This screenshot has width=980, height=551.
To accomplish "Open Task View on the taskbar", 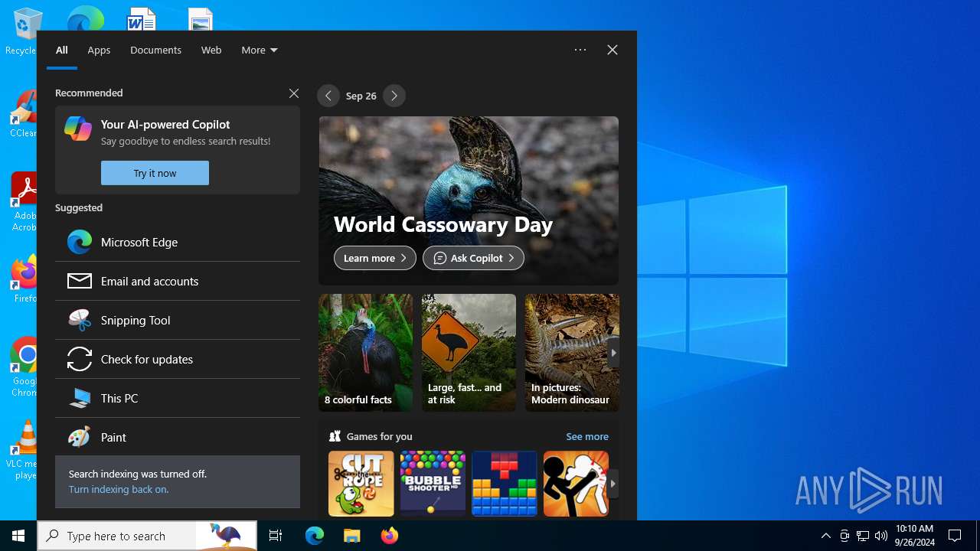I will coord(276,536).
